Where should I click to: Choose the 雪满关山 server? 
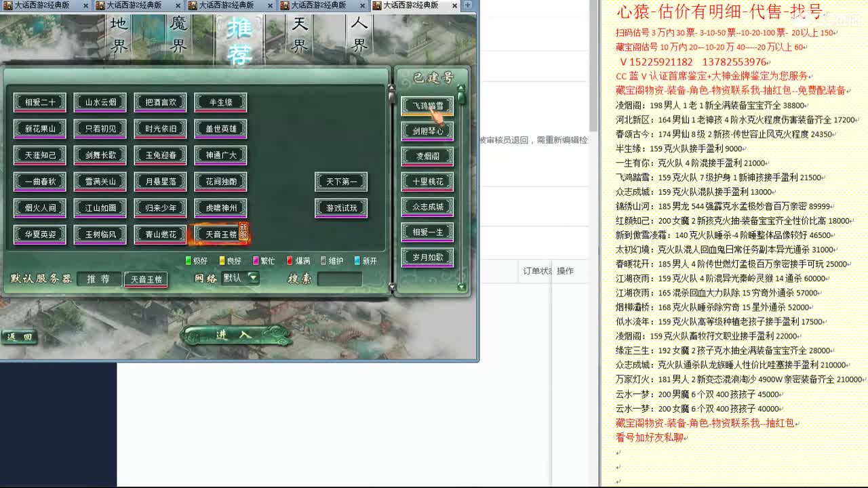point(100,182)
